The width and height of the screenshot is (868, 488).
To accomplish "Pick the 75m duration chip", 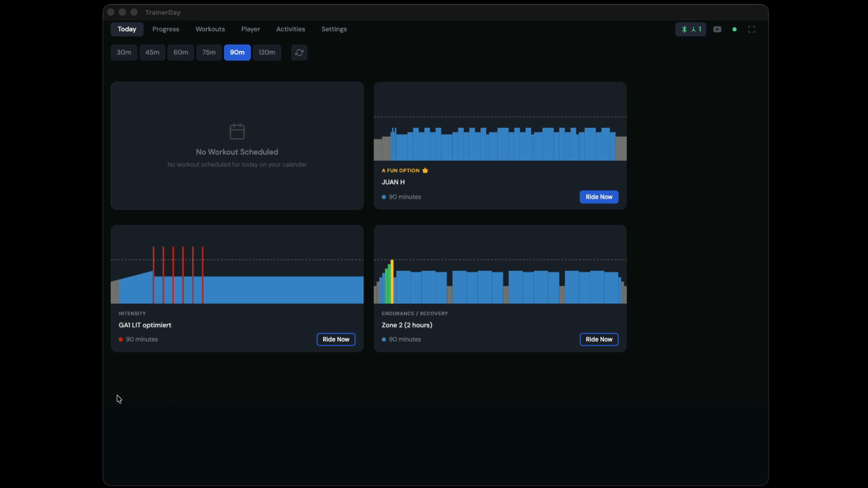I will [x=209, y=52].
